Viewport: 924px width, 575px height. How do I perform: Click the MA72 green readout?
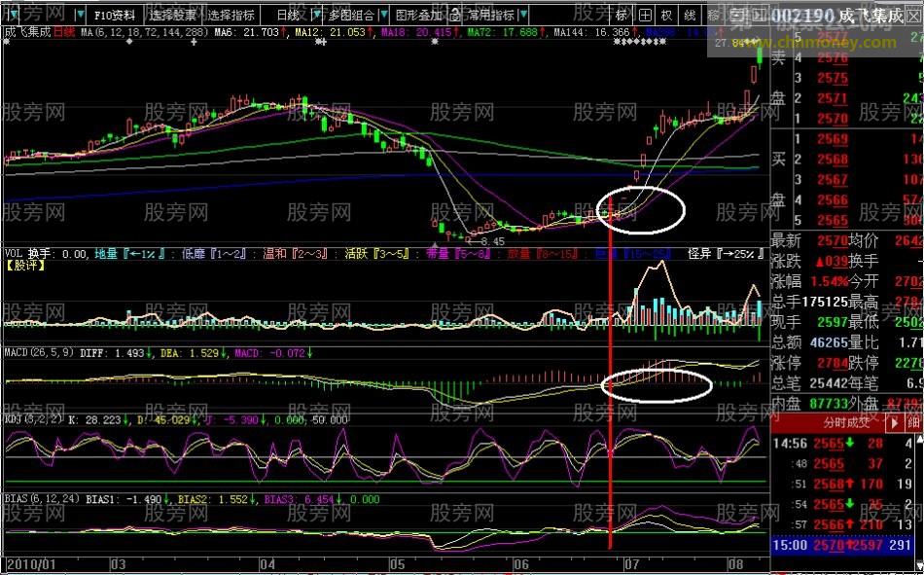point(503,32)
